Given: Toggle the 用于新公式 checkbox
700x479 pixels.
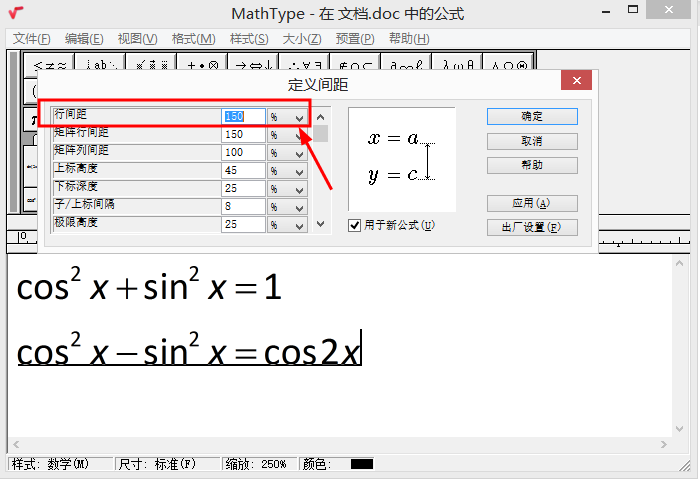Looking at the screenshot, I should click(x=354, y=225).
